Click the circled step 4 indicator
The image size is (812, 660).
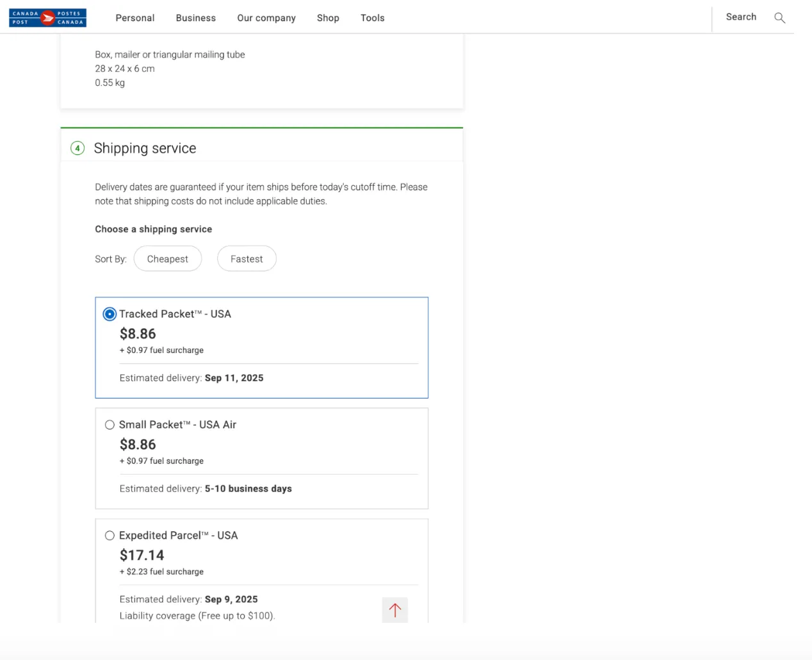[x=77, y=148]
